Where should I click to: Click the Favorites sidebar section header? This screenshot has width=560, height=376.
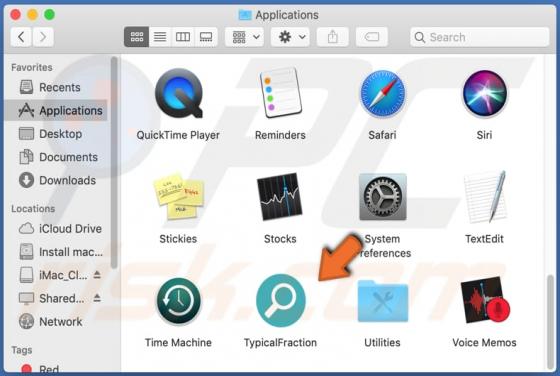tap(32, 67)
